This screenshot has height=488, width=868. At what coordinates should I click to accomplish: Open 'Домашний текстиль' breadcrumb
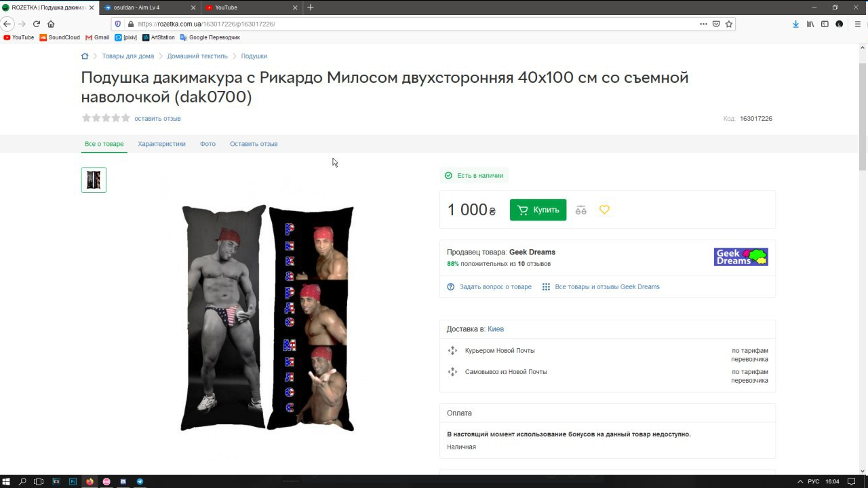(197, 56)
